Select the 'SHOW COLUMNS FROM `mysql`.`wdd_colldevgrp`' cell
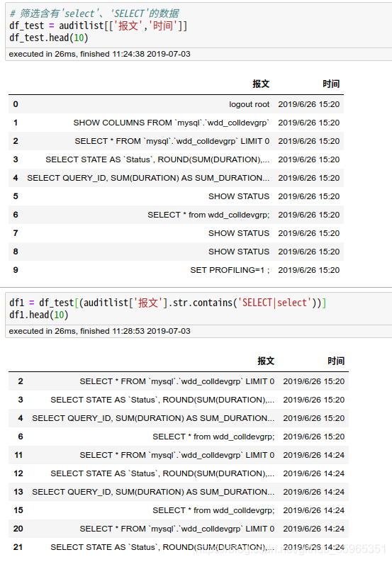 172,123
